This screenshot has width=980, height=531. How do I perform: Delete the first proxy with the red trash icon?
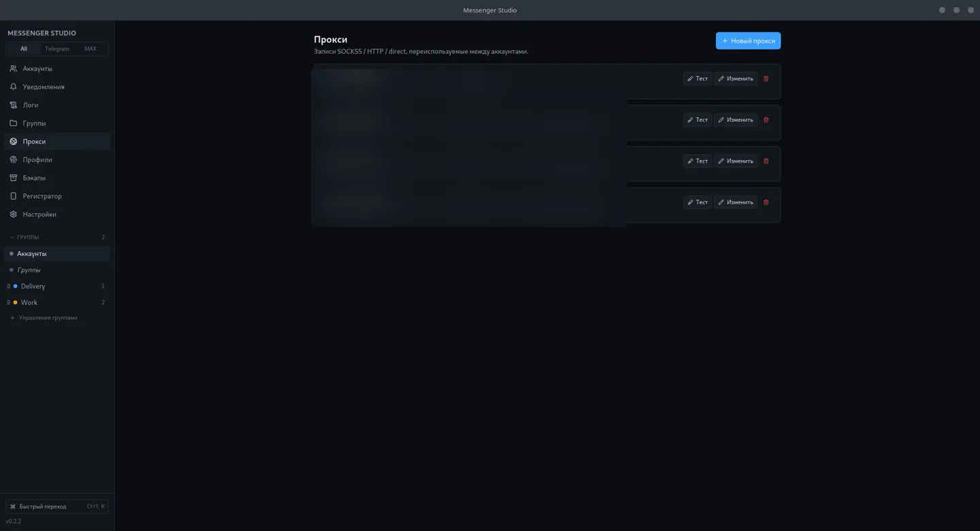click(x=766, y=79)
